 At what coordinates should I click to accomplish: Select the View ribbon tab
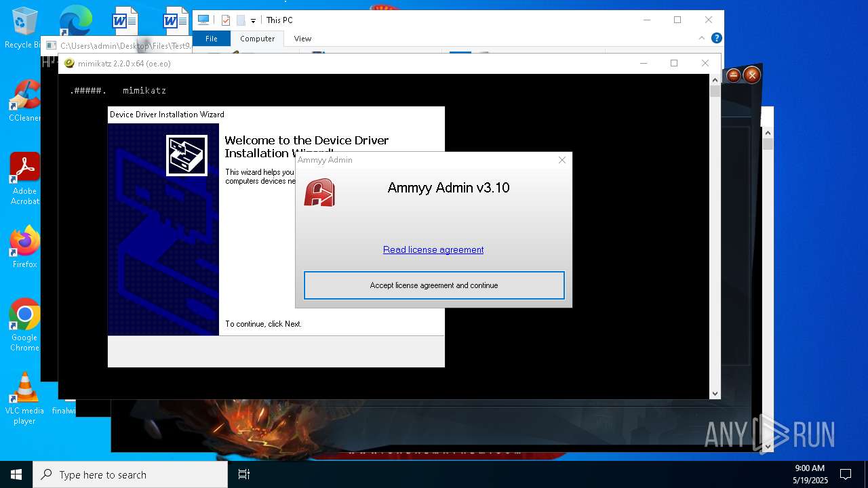pyautogui.click(x=302, y=39)
